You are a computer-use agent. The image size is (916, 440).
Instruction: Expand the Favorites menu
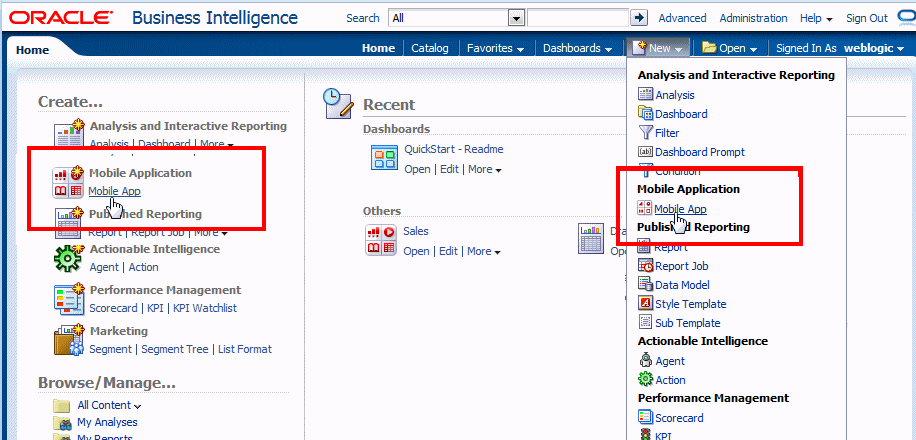point(495,48)
